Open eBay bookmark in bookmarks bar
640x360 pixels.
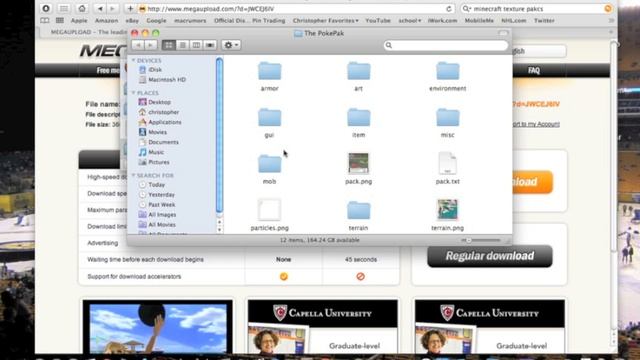[132, 20]
